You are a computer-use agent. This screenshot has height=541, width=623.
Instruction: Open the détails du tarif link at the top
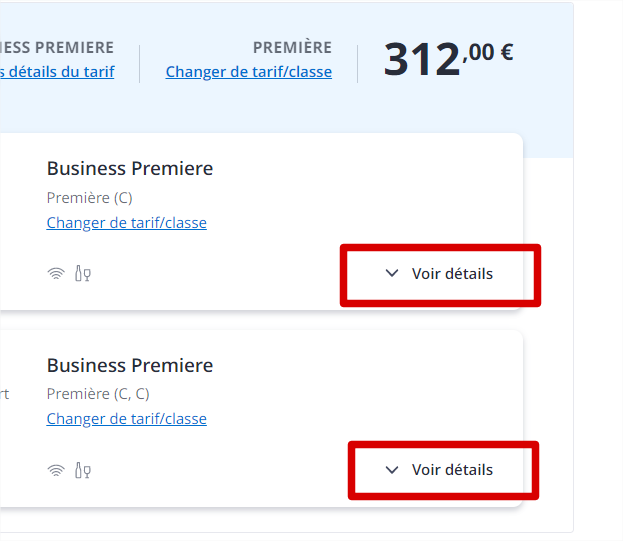point(57,72)
